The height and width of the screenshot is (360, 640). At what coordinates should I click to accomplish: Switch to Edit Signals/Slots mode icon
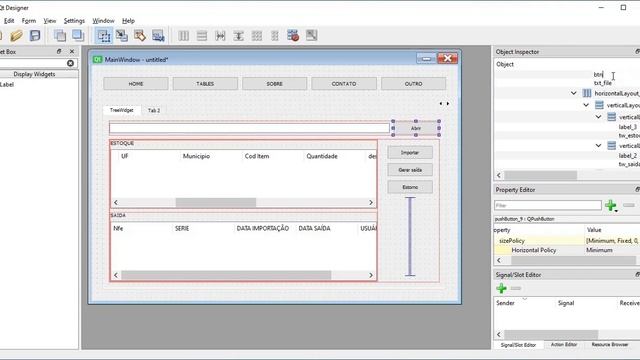click(122, 36)
